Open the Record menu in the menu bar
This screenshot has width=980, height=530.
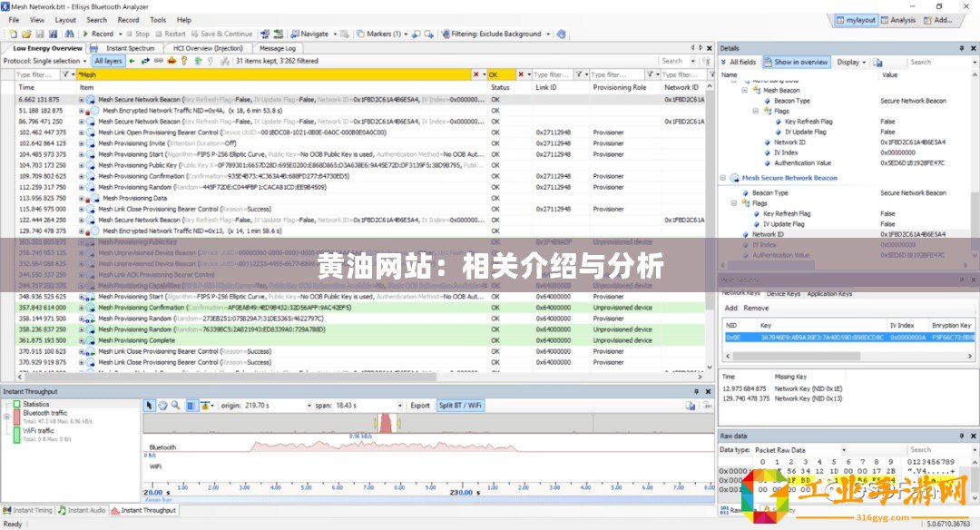pyautogui.click(x=128, y=20)
